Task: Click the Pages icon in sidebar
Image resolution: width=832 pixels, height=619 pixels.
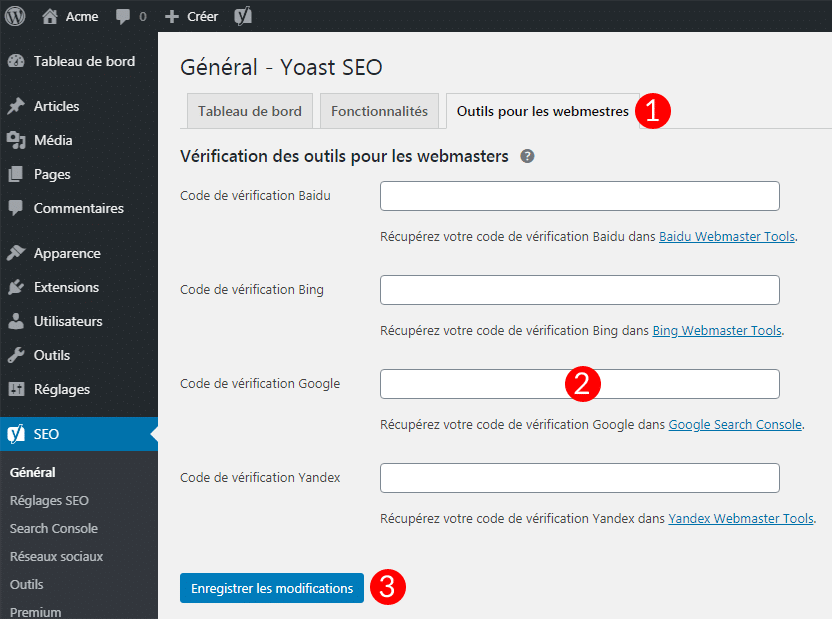Action: point(16,174)
